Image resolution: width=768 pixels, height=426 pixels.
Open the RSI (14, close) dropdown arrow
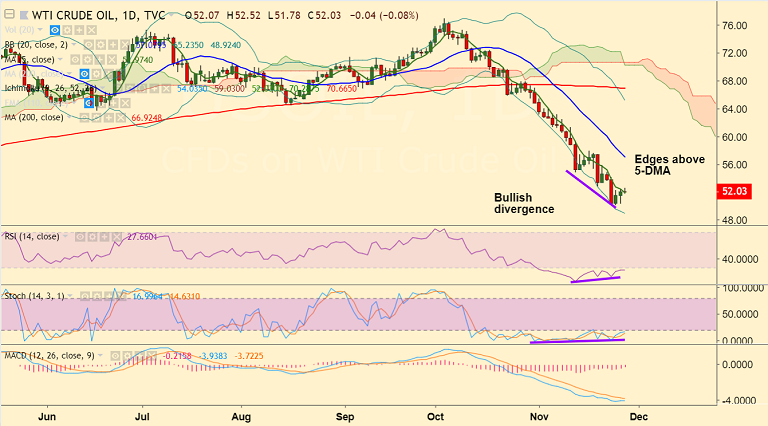click(65, 236)
